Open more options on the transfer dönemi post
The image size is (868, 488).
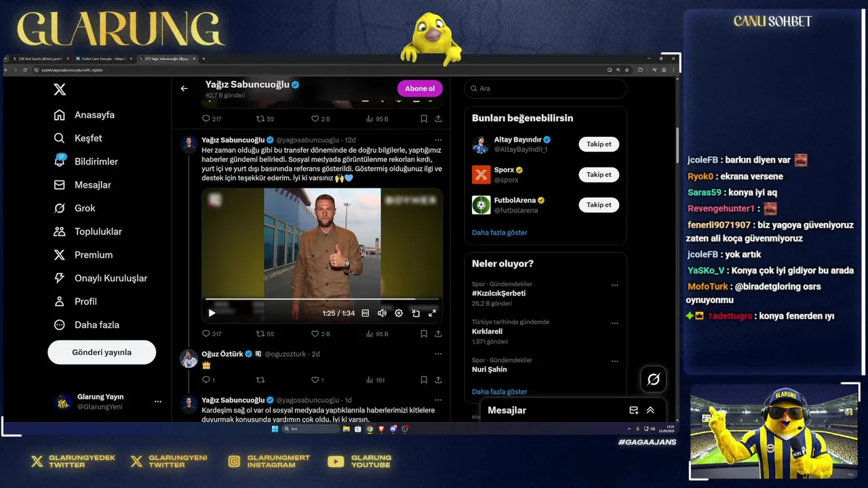(438, 140)
